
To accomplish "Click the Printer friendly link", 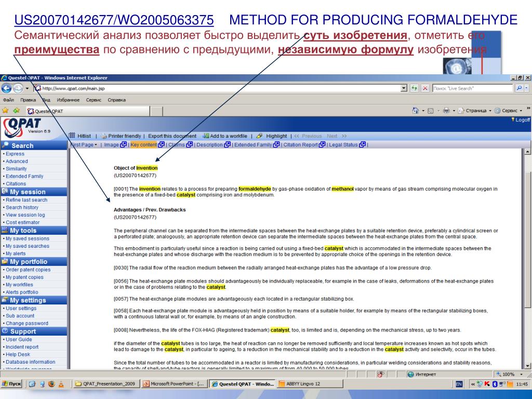I will [124, 136].
